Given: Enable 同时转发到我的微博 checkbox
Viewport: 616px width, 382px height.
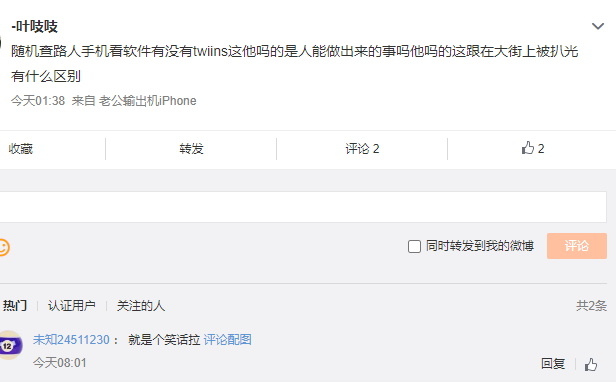Looking at the screenshot, I should (x=414, y=246).
